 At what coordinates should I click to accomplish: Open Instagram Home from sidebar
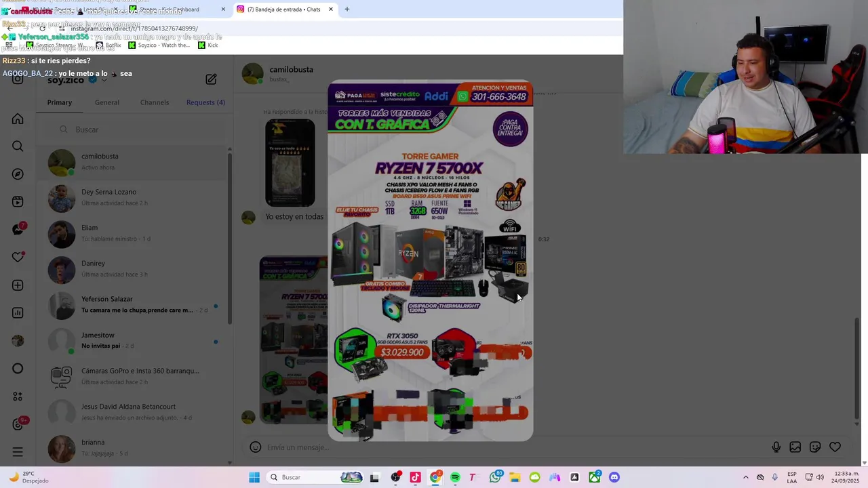[18, 119]
